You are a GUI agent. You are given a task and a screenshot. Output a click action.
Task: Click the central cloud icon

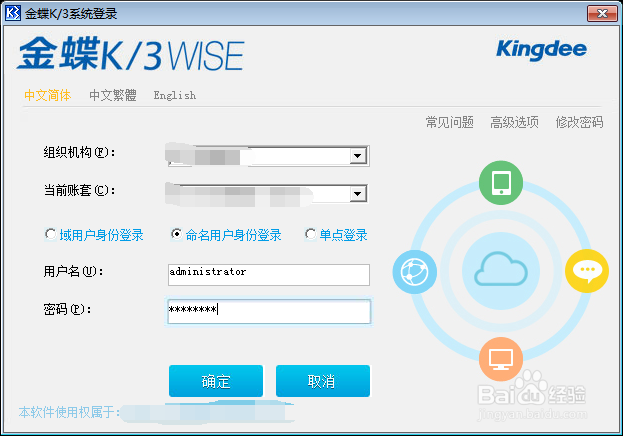pyautogui.click(x=501, y=269)
